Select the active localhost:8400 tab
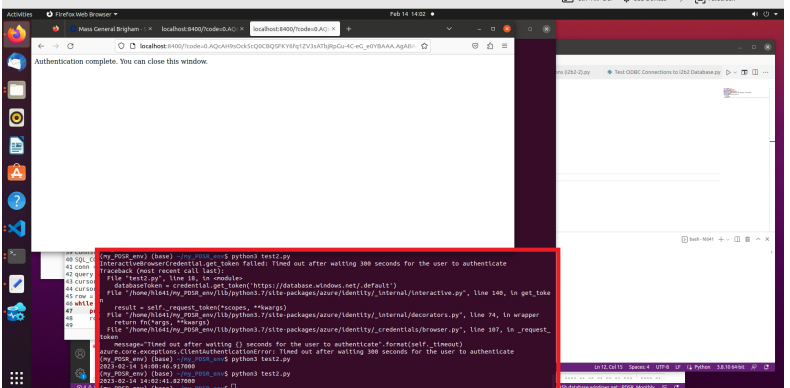The height and width of the screenshot is (388, 790). pos(295,29)
